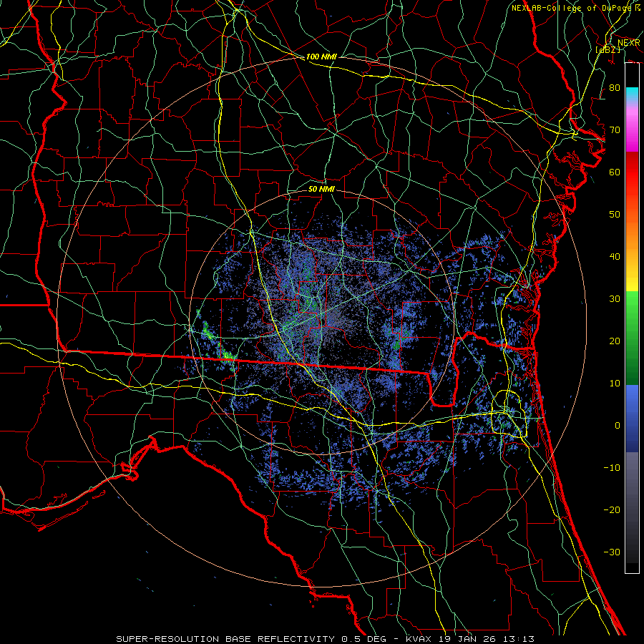
Task: Click the -10 value on the dBZ scale
Action: [x=612, y=468]
